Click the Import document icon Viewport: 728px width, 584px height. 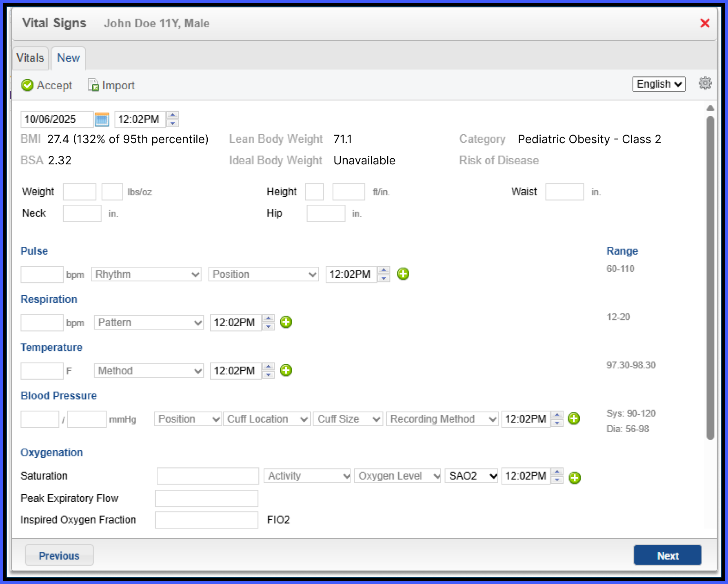[93, 85]
